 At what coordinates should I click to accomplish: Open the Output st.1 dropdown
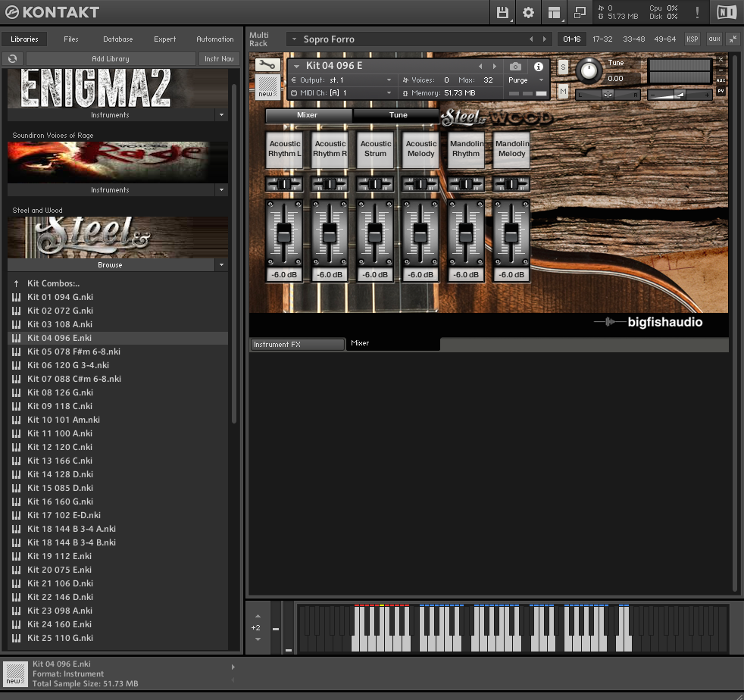(342, 80)
